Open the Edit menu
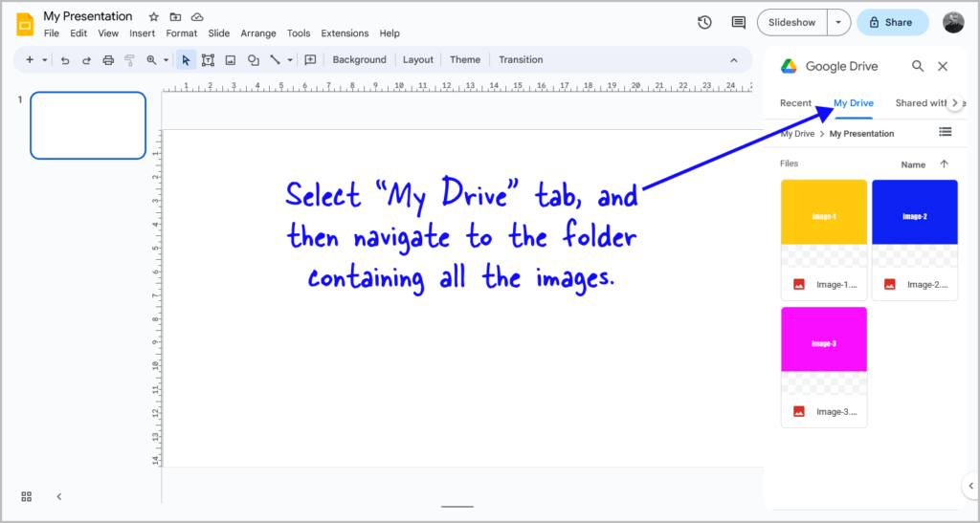Screen dimensions: 980x523 click(x=78, y=33)
